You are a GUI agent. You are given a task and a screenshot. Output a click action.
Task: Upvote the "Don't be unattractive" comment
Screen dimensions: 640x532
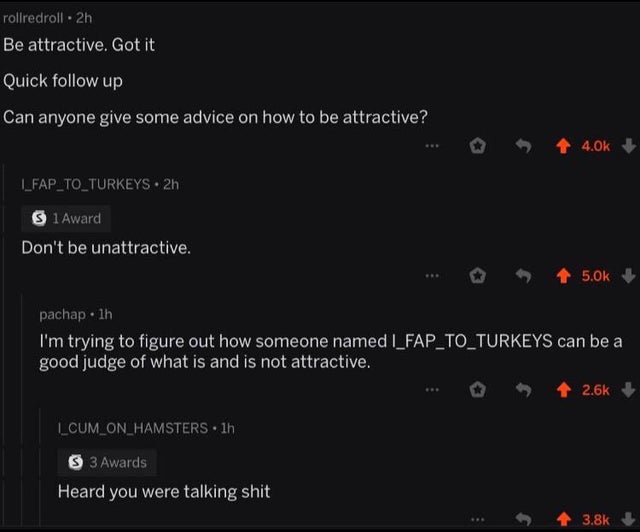[563, 276]
